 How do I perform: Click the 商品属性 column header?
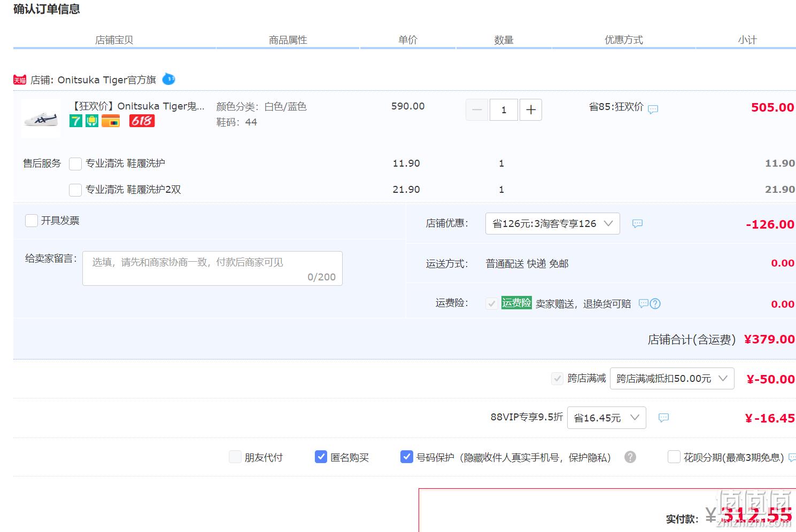[x=288, y=40]
